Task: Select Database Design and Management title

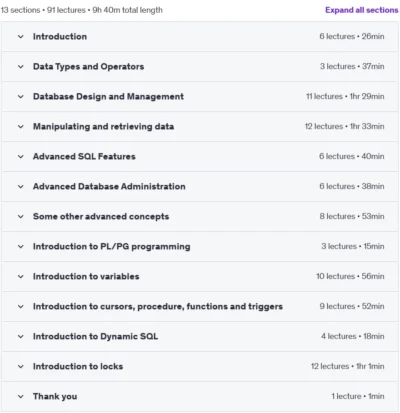Action: [108, 96]
